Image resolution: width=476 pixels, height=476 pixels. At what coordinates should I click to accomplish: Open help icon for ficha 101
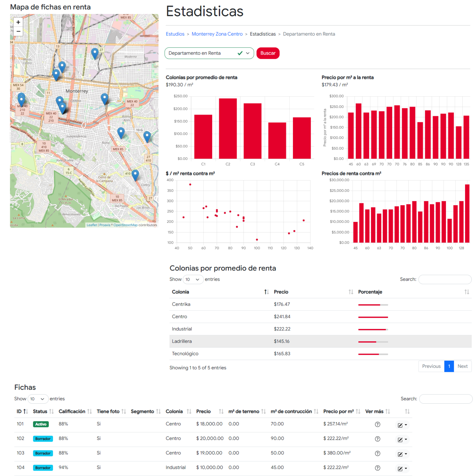click(x=377, y=424)
